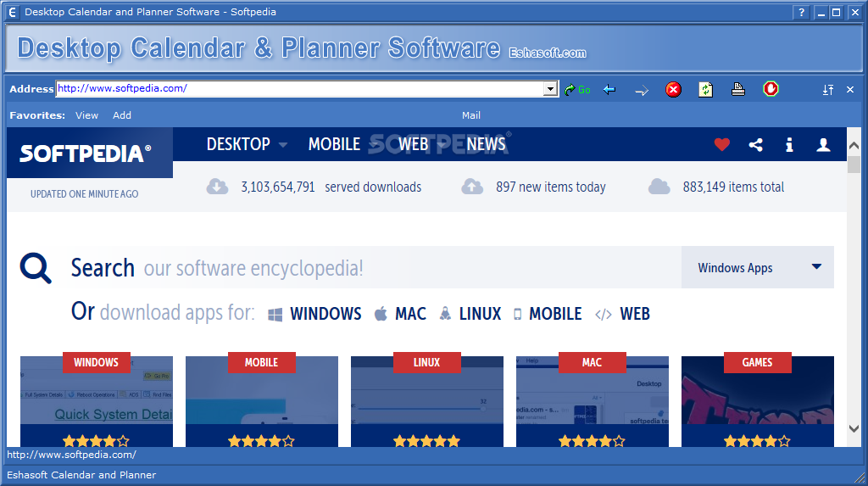Click the new items upload cloud icon
868x486 pixels.
point(472,187)
